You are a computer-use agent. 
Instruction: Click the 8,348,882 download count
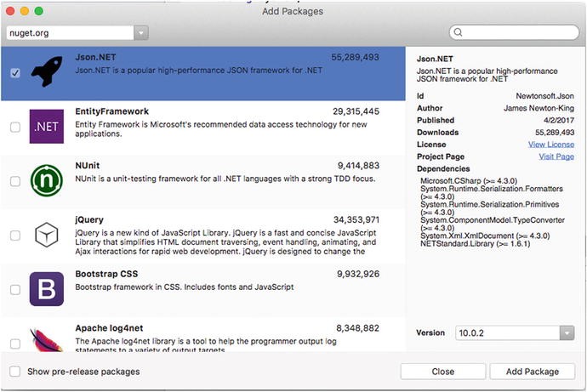357,328
